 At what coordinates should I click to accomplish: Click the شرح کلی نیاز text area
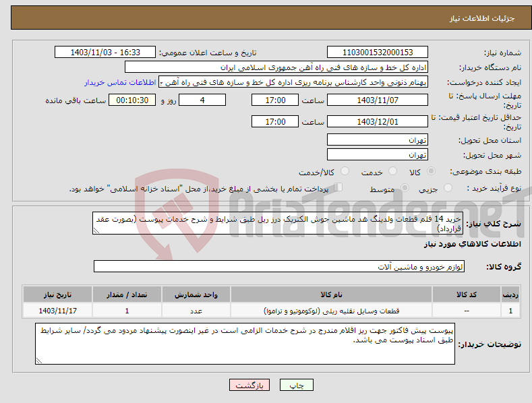pos(278,223)
